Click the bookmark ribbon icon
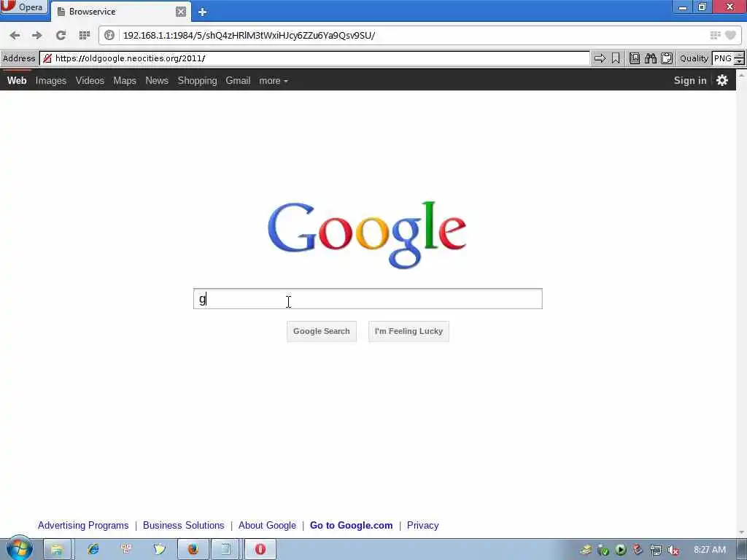 616,58
